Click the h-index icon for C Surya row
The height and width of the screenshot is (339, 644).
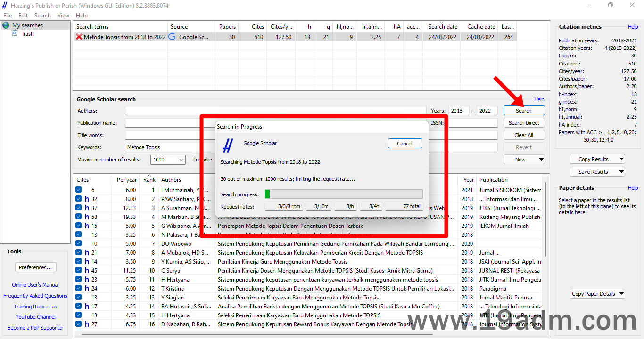[x=87, y=271]
